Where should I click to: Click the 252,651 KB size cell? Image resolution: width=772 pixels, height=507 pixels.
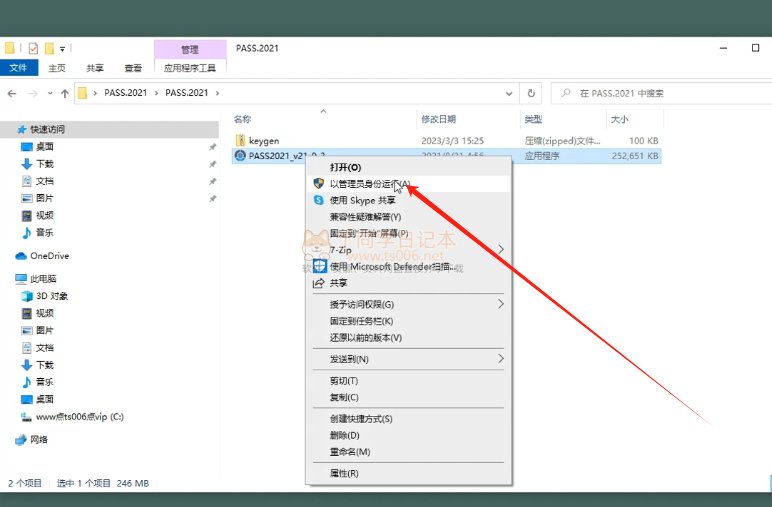click(635, 156)
